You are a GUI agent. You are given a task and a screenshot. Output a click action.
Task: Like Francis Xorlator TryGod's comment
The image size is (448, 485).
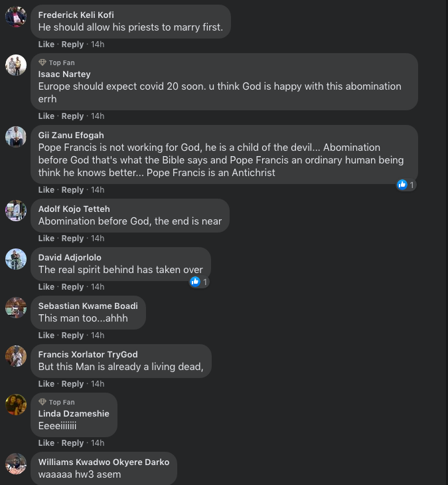tap(46, 384)
